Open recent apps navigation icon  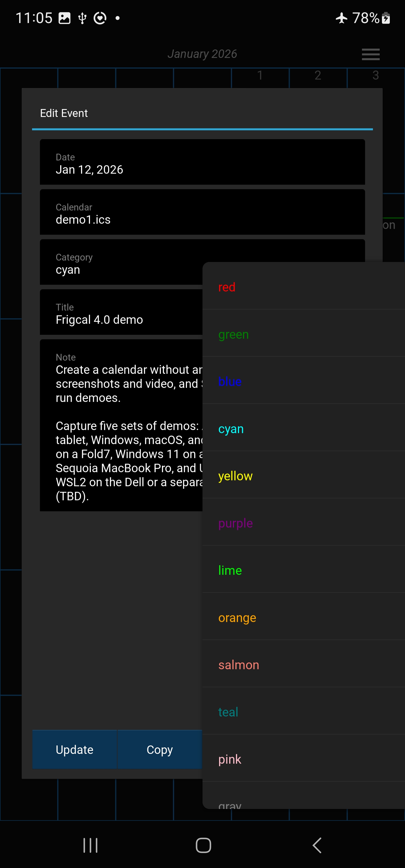coord(90,845)
